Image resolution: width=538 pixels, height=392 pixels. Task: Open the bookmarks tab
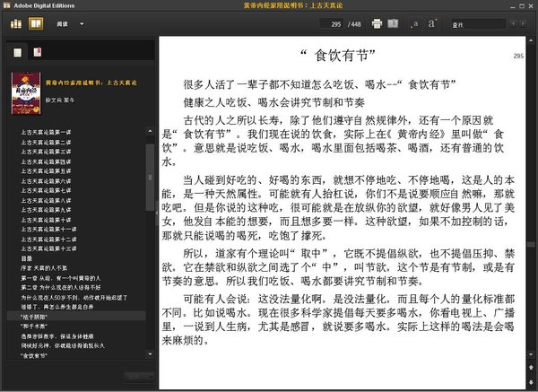(38, 52)
